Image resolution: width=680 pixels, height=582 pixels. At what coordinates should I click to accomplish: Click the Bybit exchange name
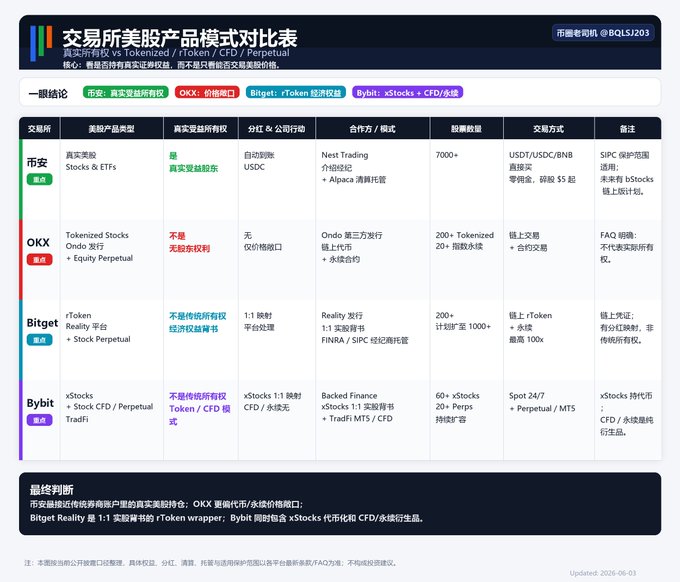(40, 403)
